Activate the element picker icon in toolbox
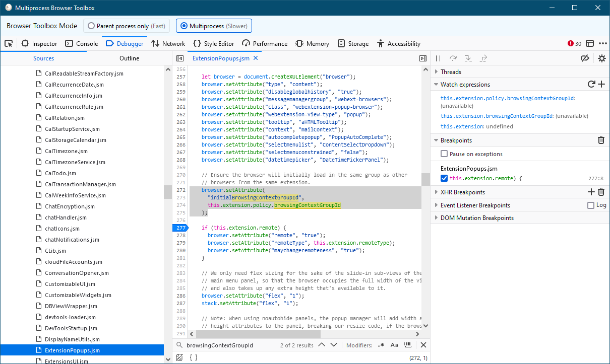The width and height of the screenshot is (610, 364). tap(9, 44)
